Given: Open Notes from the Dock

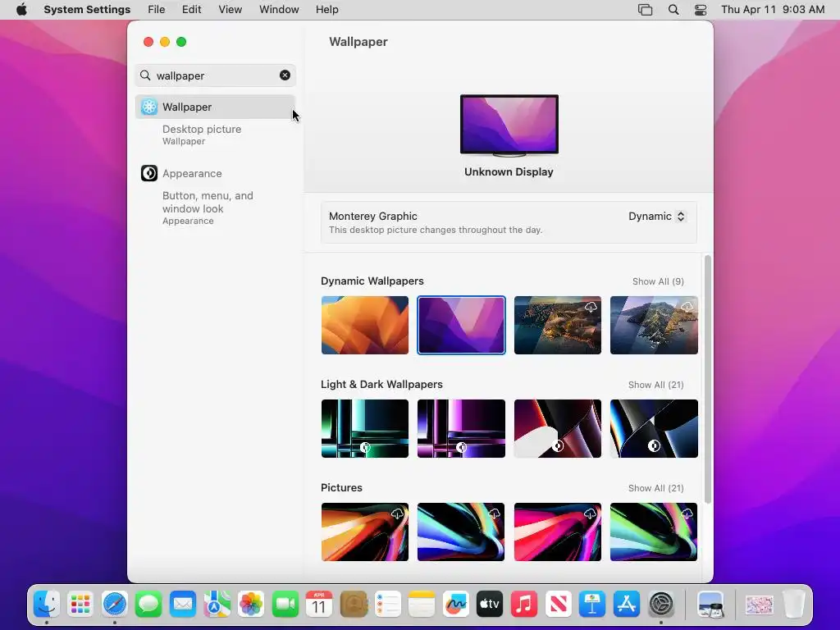Looking at the screenshot, I should point(422,605).
